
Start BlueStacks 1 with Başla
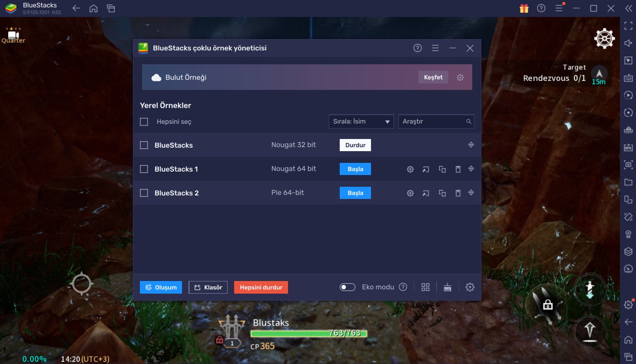pos(355,169)
